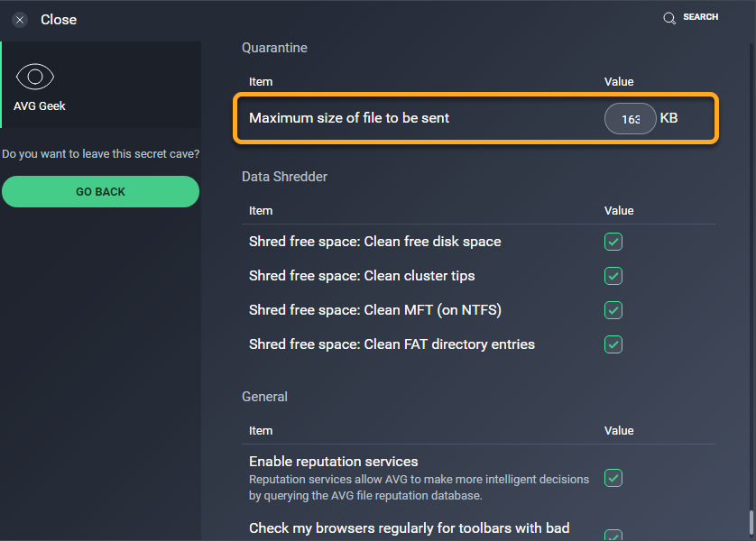
Task: Select the AVG Geek eye icon
Action: [x=34, y=77]
